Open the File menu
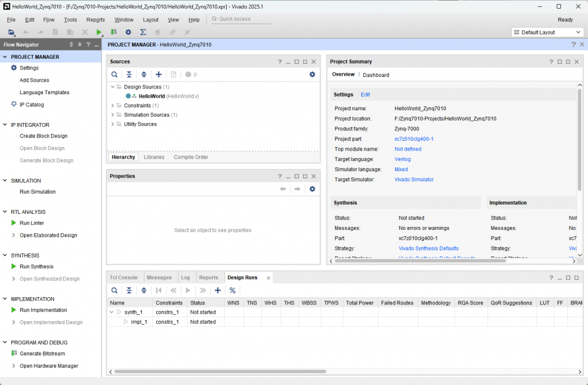 click(11, 20)
